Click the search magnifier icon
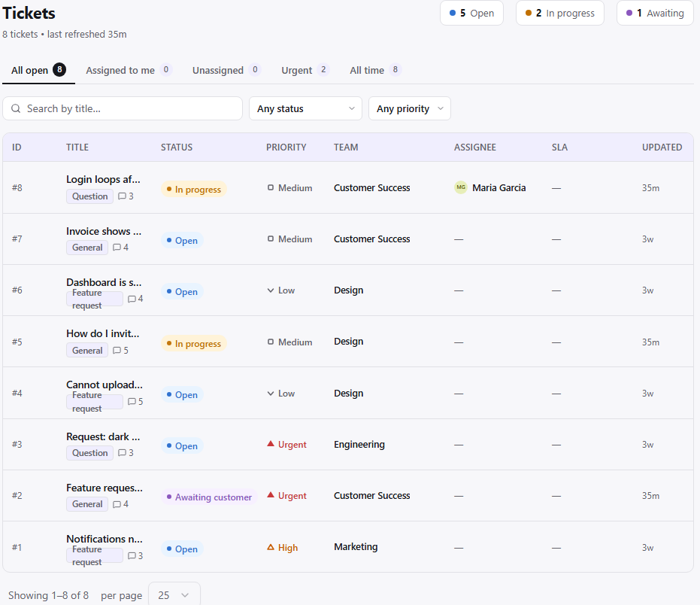The image size is (700, 605). pos(16,108)
